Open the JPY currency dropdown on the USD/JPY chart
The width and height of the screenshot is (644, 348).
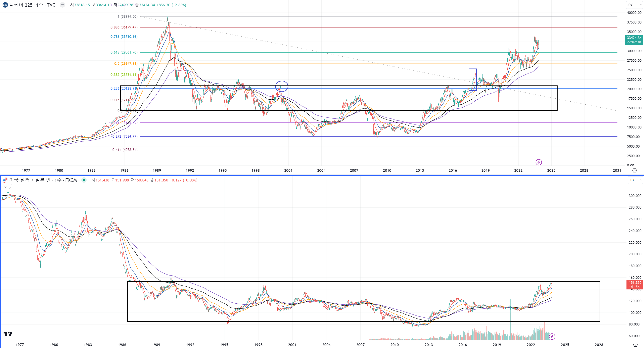(635, 180)
